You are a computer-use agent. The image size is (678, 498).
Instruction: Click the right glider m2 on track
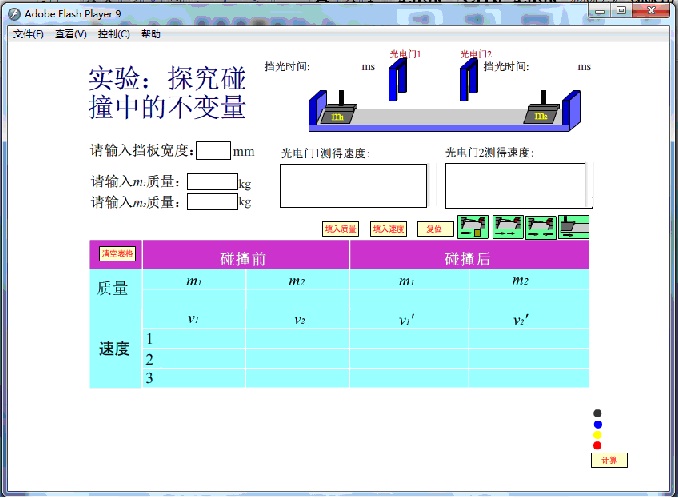pos(541,114)
